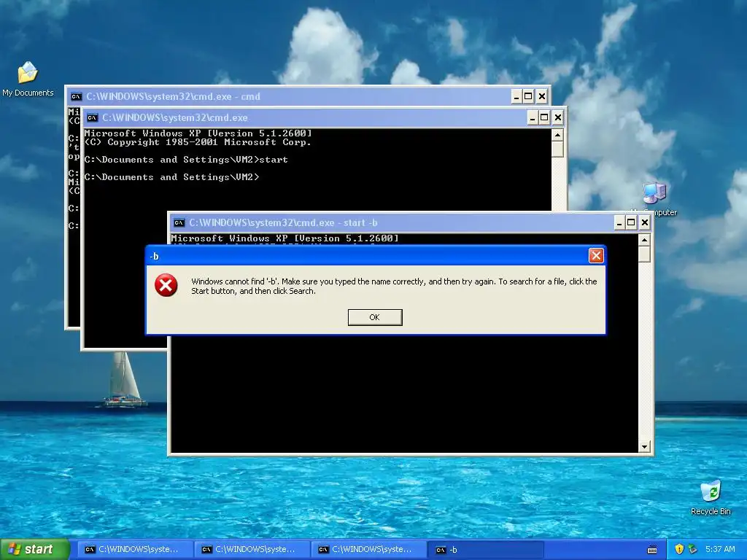
Task: Click the Copyright 1985-2001 line in cmd window
Action: [198, 142]
